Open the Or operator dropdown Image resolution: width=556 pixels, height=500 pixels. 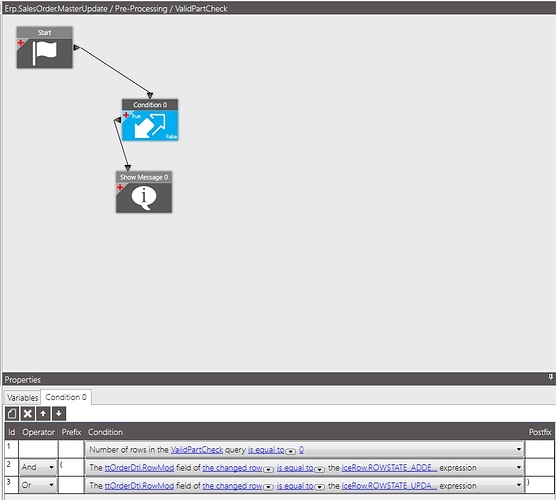(38, 485)
